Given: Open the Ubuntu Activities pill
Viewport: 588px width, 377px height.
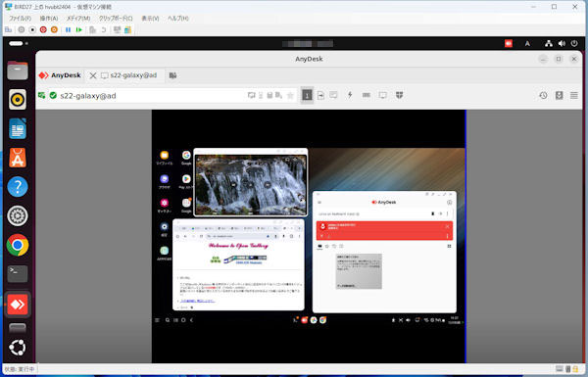Looking at the screenshot, I should tap(16, 43).
